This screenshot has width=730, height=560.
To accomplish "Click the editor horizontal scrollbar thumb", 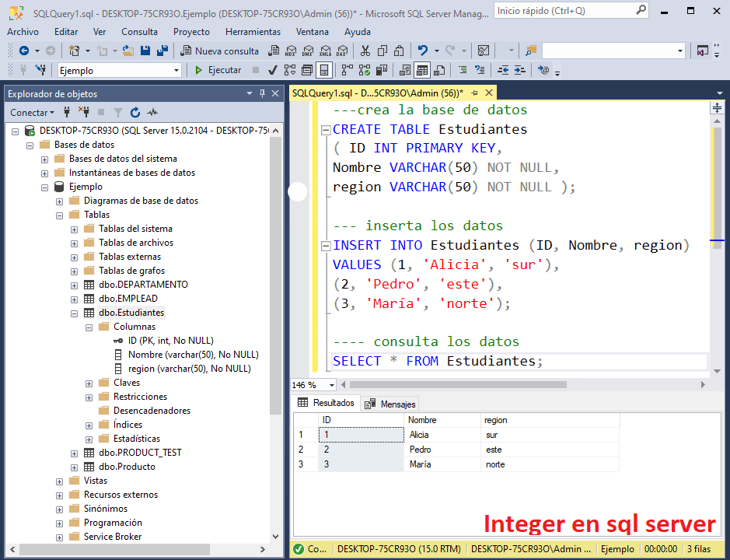I will point(458,385).
